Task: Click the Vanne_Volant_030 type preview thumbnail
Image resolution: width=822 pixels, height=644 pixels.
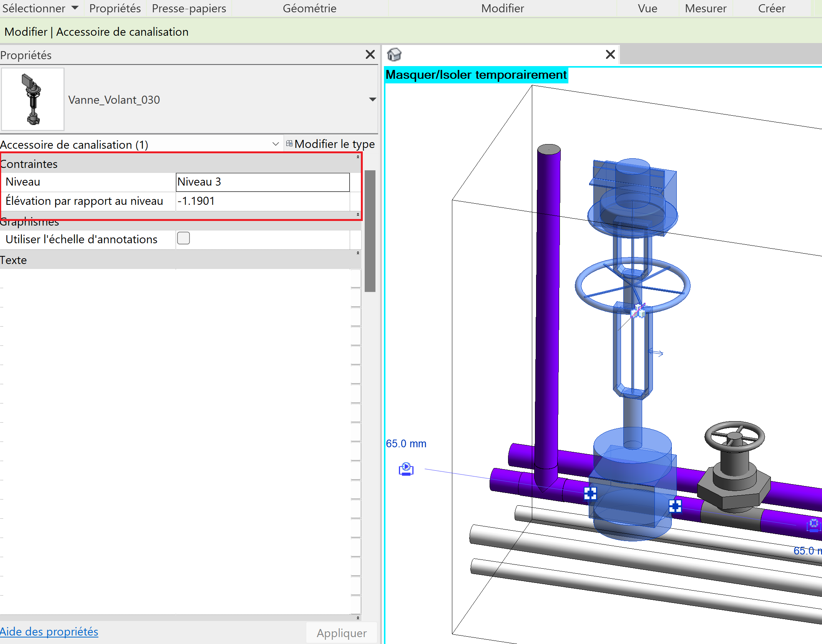Action: (32, 99)
